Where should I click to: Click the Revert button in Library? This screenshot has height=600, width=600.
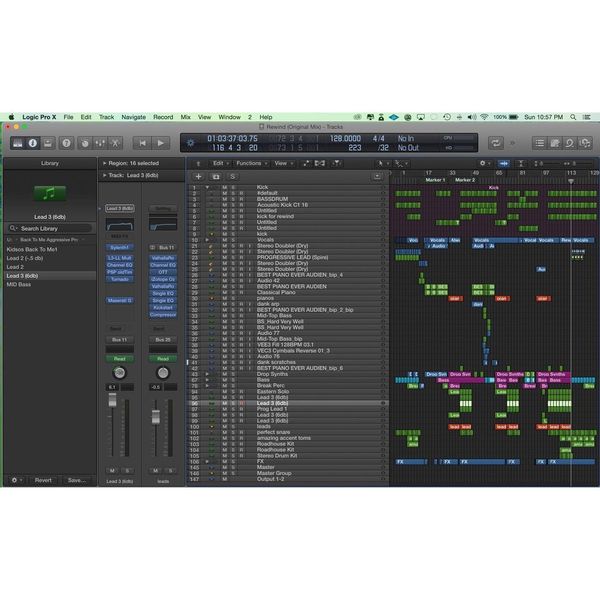click(43, 480)
